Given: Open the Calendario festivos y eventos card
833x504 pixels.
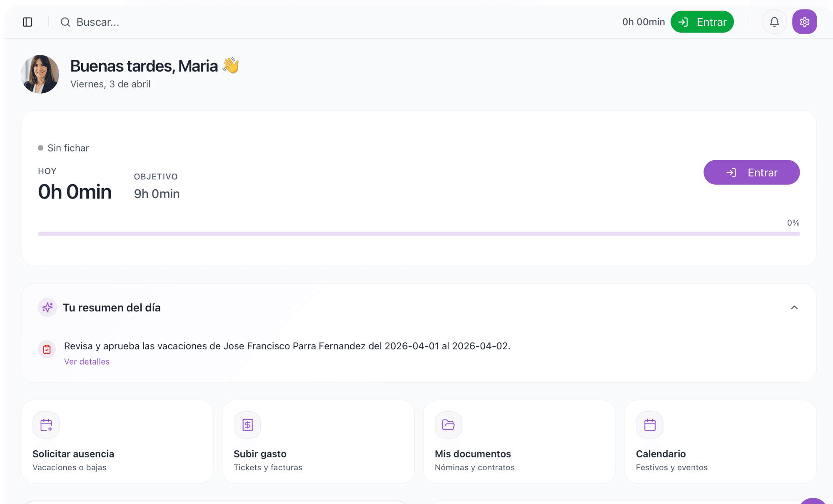Looking at the screenshot, I should tap(720, 441).
